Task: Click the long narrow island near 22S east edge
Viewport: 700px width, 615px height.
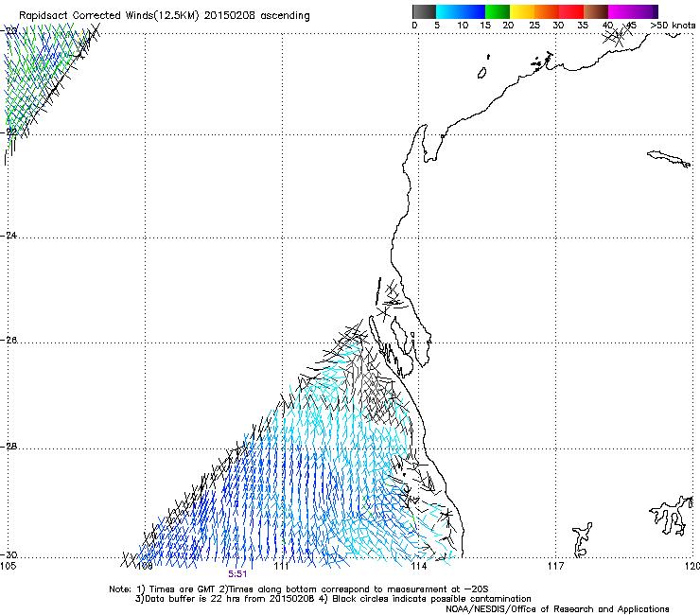Action: pyautogui.click(x=669, y=159)
